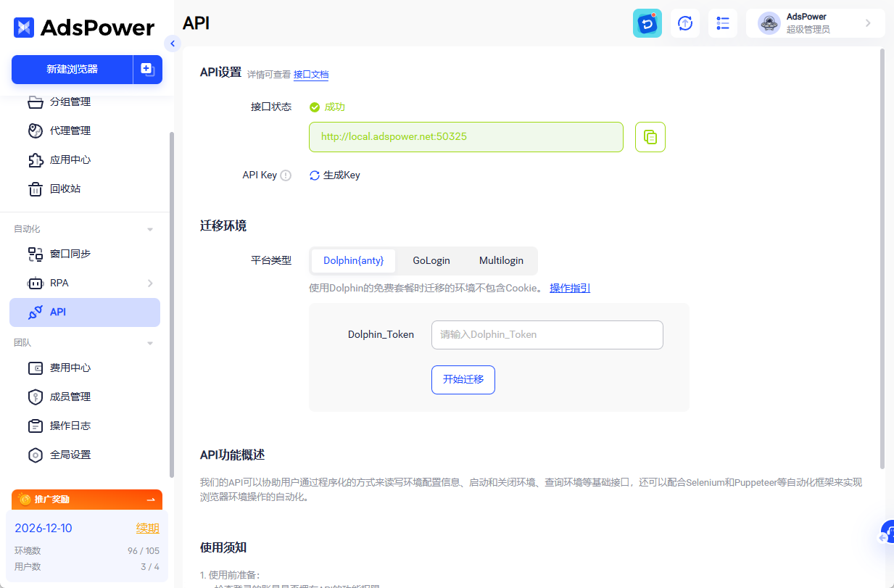Click the batch create browser plus icon
Image resolution: width=894 pixels, height=588 pixels.
tap(147, 69)
